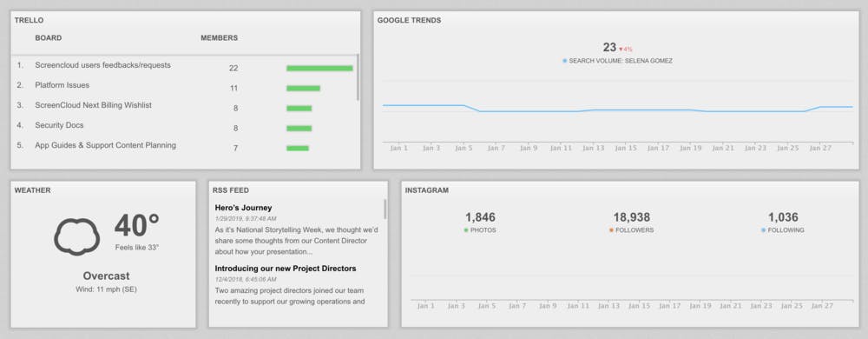Click the Trello board list scrollbar
The width and height of the screenshot is (868, 339).
pos(358,77)
